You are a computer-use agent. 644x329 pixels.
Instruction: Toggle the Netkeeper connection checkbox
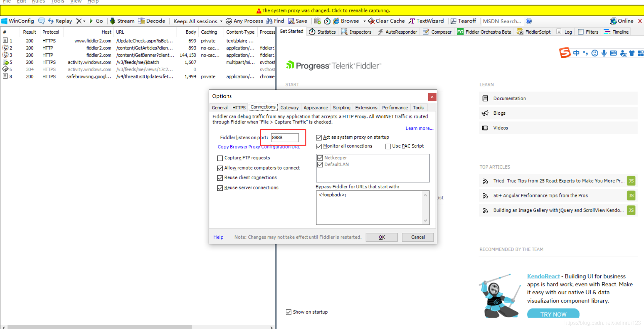[x=320, y=158]
